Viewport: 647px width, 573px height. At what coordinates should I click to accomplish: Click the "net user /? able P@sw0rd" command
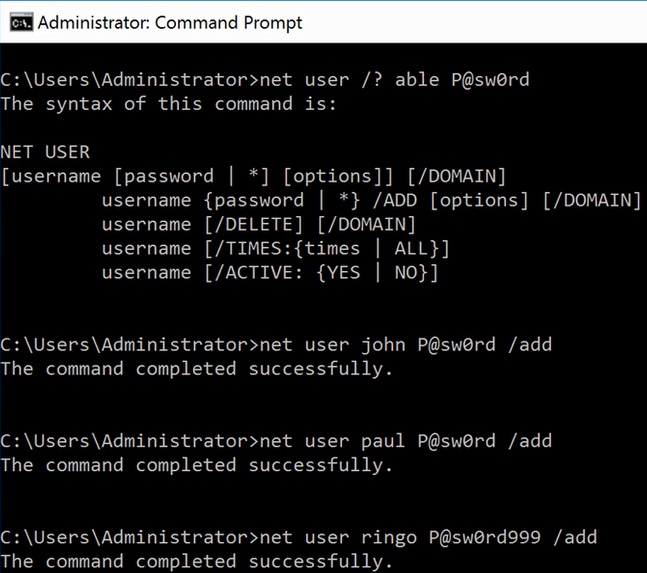pos(394,79)
